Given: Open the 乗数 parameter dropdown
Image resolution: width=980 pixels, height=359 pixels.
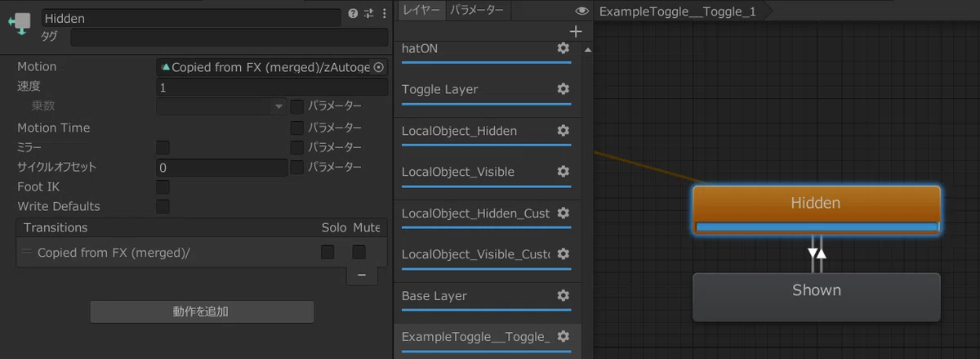Looking at the screenshot, I should pos(221,106).
